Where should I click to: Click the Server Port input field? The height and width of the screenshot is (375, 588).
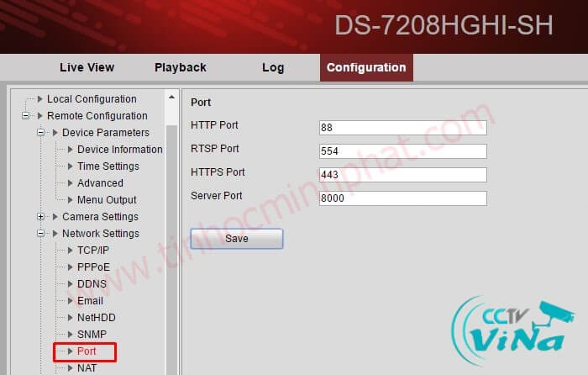click(402, 198)
